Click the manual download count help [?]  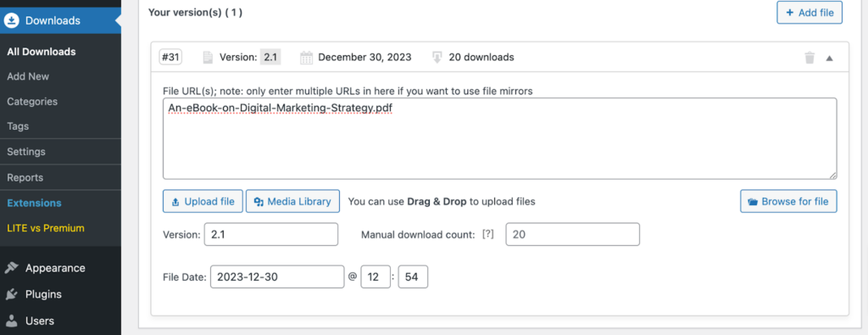point(487,234)
